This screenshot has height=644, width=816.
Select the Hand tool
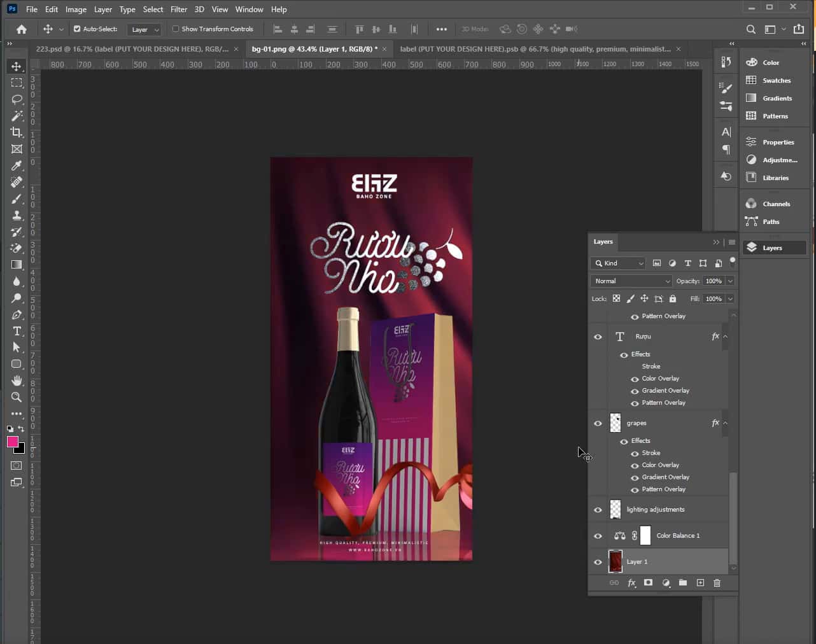(17, 381)
